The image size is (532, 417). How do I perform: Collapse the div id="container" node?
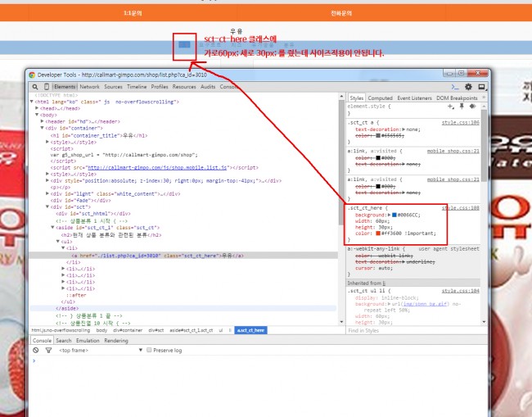coord(43,128)
